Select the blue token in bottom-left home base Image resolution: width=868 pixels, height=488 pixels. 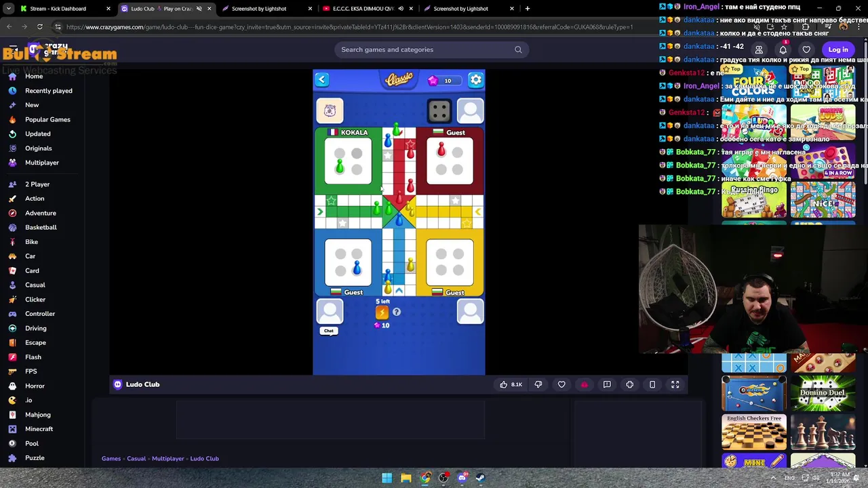click(357, 267)
